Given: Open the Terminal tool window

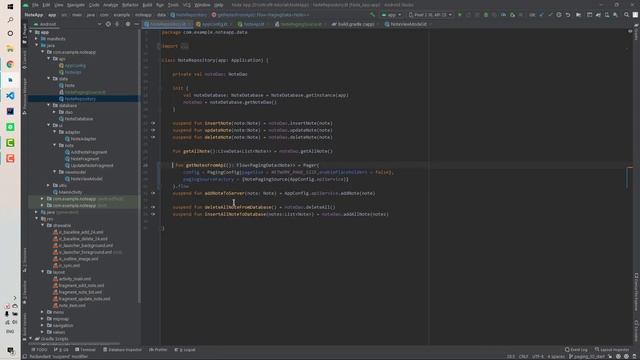Looking at the screenshot, I should pyautogui.click(x=85, y=350).
